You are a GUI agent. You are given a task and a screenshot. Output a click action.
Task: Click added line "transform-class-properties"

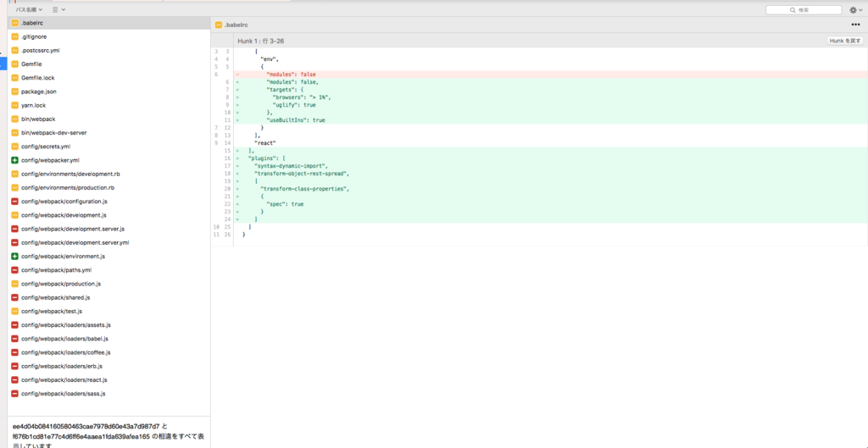(551, 189)
